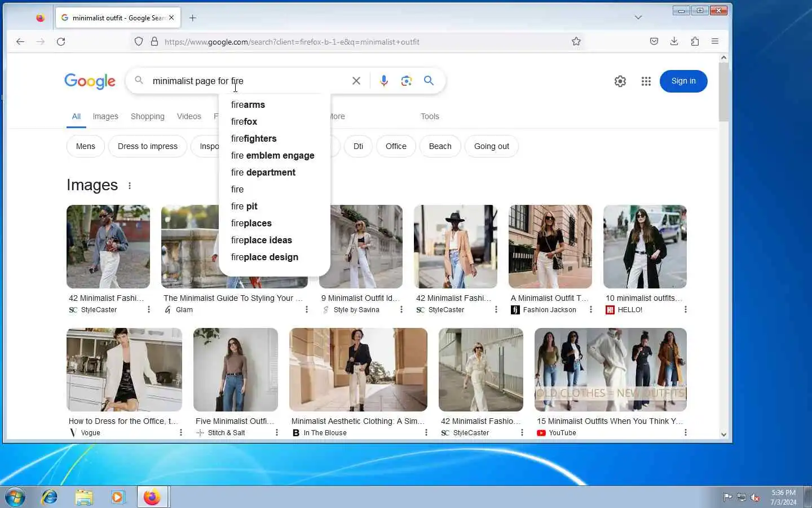Image resolution: width=812 pixels, height=508 pixels.
Task: Open more options for HELLO! result
Action: click(x=686, y=309)
